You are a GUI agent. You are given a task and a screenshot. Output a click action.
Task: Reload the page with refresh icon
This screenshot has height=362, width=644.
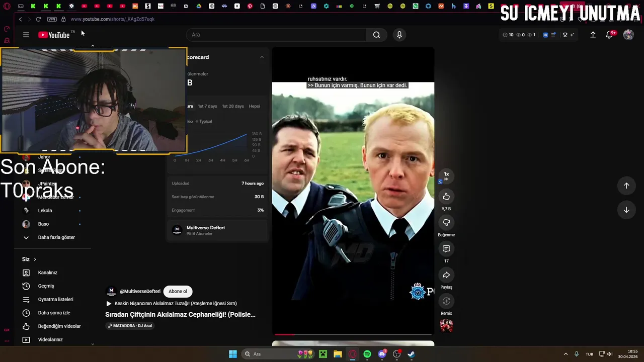38,19
